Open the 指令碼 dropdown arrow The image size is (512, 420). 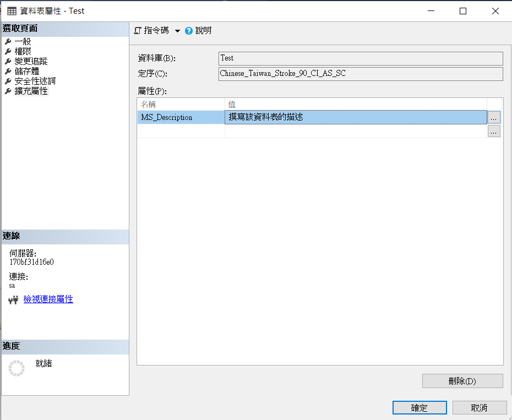pyautogui.click(x=177, y=31)
